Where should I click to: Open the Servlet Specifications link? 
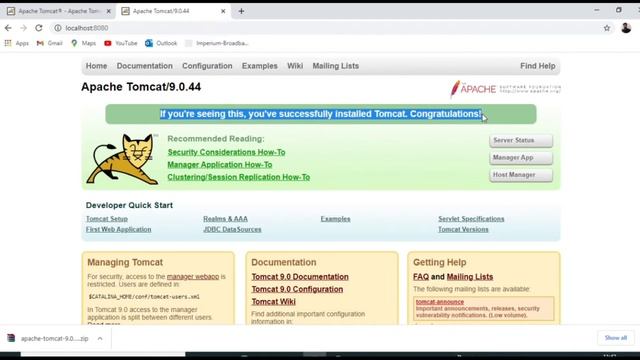[471, 219]
